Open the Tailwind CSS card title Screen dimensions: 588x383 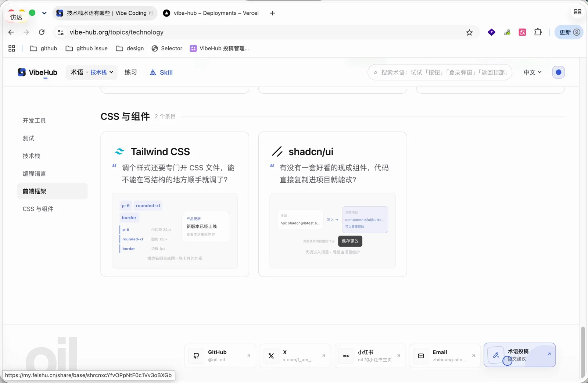(x=160, y=151)
